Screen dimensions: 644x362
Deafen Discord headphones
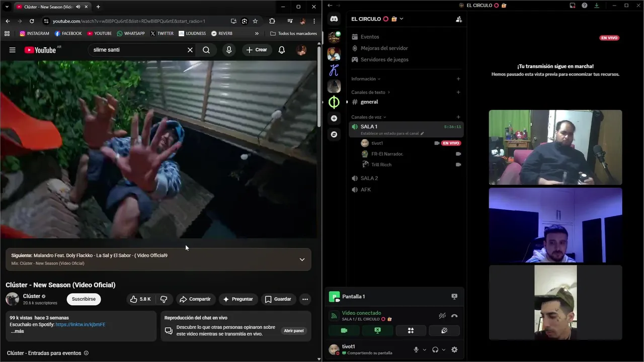click(x=435, y=349)
